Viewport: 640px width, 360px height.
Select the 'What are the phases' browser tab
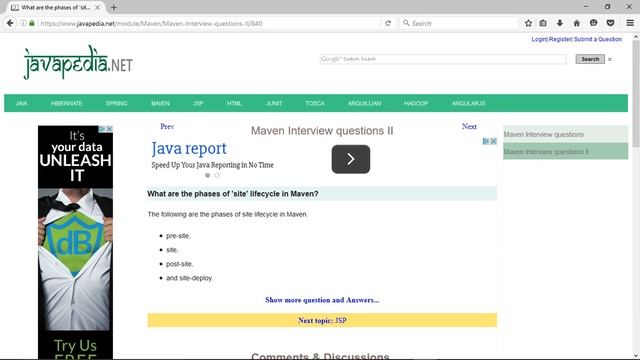tap(55, 7)
